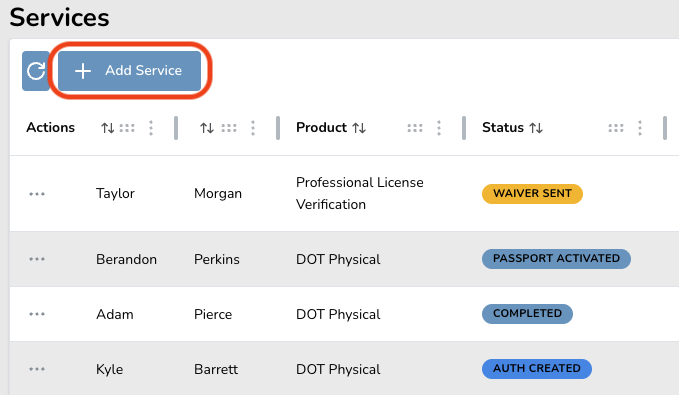Sort by Product column arrows
Image resolution: width=679 pixels, height=395 pixels.
tap(359, 128)
